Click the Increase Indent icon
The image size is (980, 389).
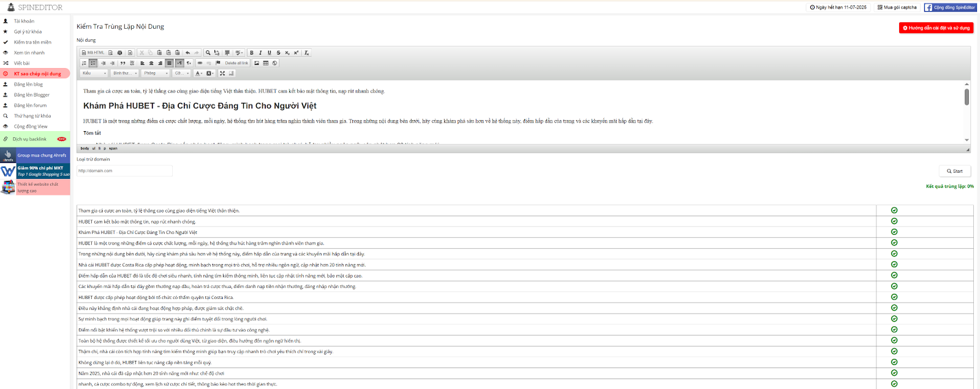[x=113, y=63]
